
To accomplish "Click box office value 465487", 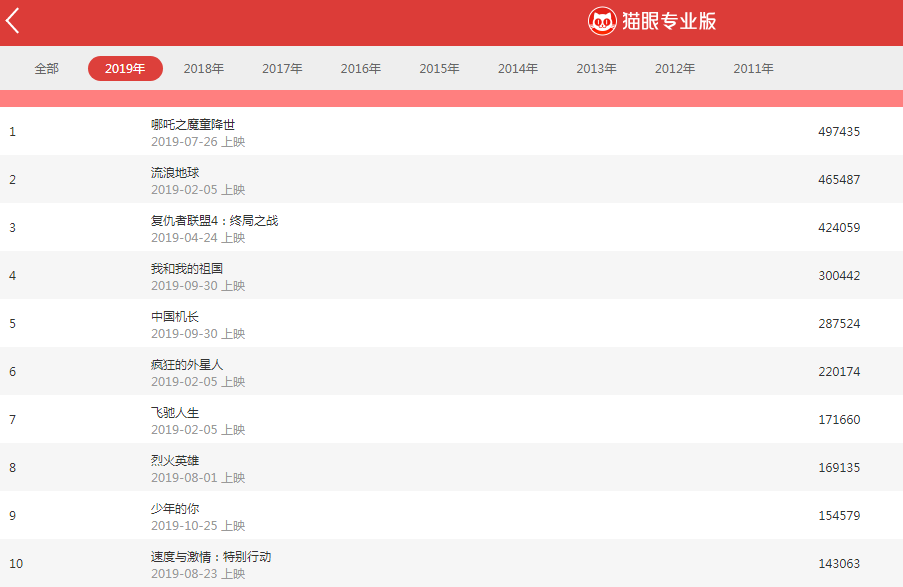I will point(839,179).
